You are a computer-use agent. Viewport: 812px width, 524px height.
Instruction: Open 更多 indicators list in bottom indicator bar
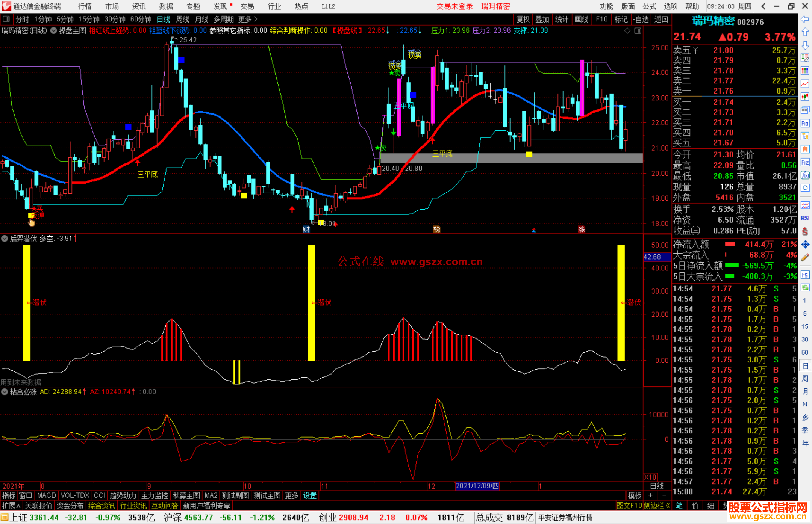[291, 495]
